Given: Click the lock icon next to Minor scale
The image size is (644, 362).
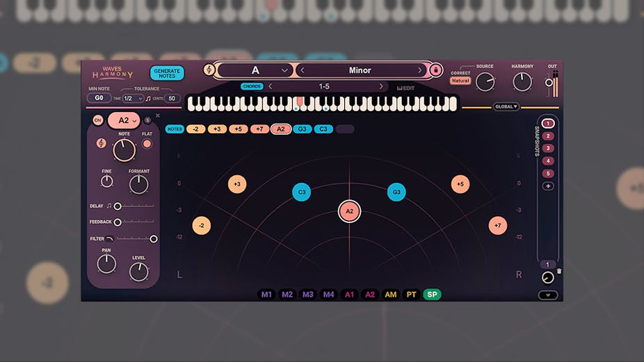Looking at the screenshot, I should point(436,70).
